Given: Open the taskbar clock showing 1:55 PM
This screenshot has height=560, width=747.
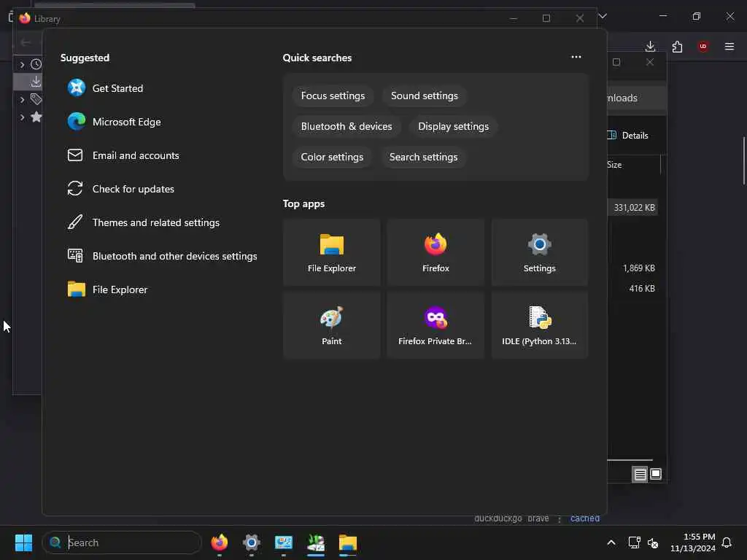Looking at the screenshot, I should coord(693,542).
